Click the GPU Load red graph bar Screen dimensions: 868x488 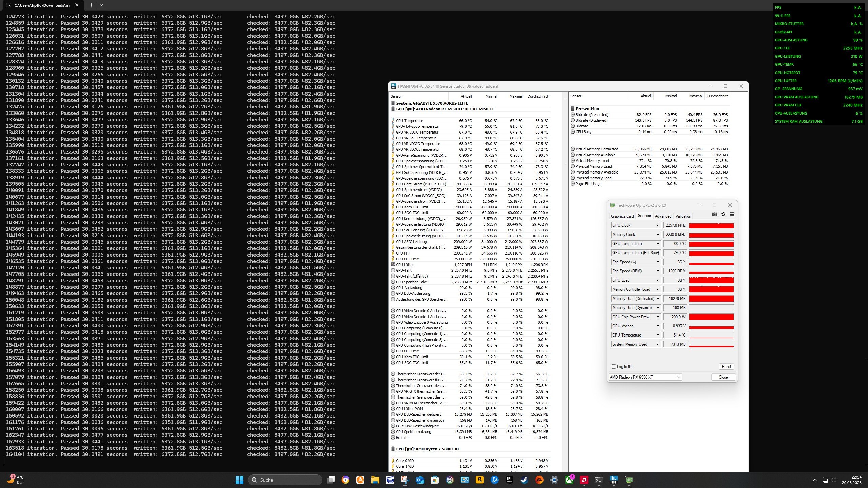point(711,280)
